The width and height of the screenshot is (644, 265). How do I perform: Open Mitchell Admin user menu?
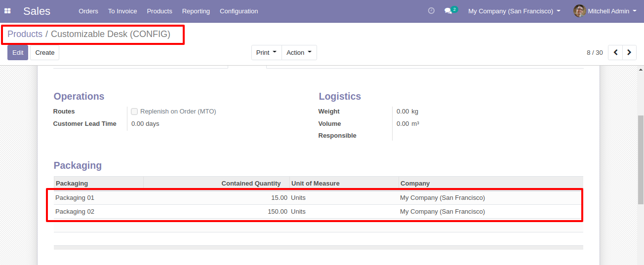(605, 11)
